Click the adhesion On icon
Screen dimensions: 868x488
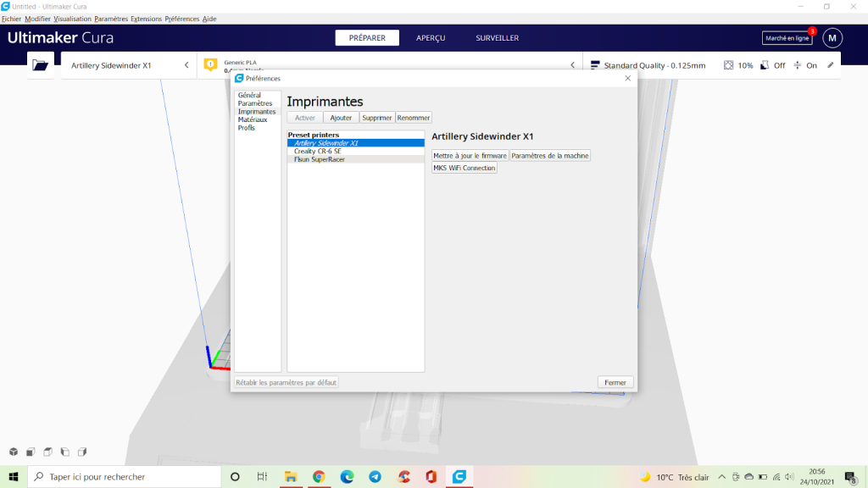click(x=797, y=65)
